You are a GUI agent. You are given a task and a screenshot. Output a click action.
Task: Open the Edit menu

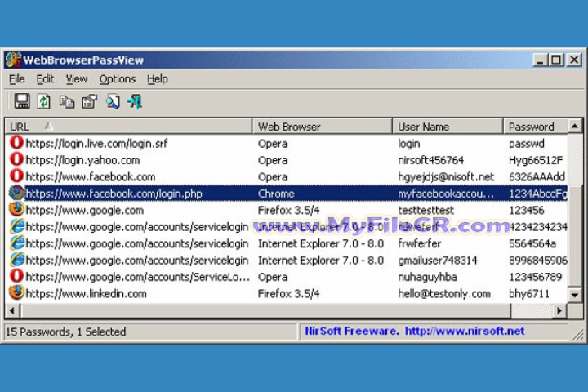[x=45, y=79]
